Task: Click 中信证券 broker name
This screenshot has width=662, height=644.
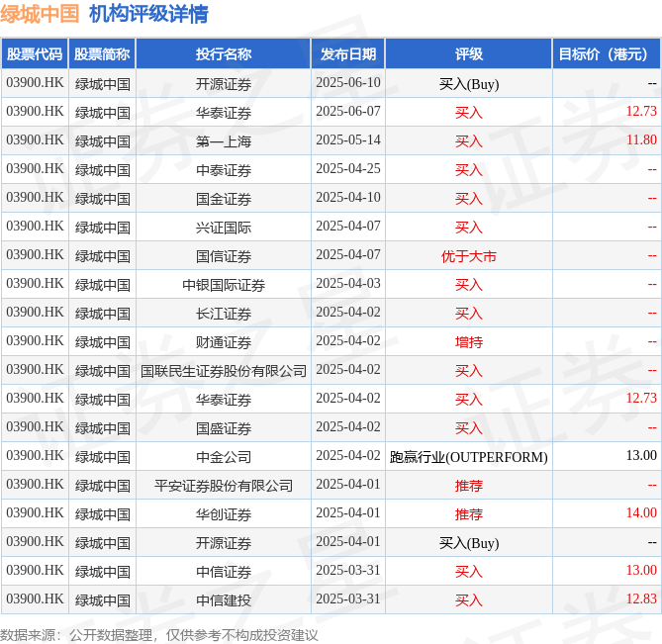Action: click(x=224, y=572)
